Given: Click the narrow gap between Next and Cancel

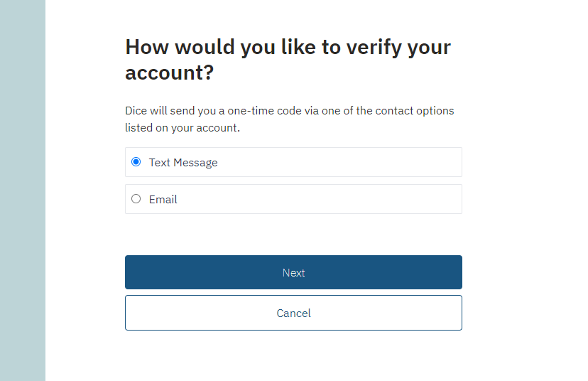Looking at the screenshot, I should click(293, 292).
